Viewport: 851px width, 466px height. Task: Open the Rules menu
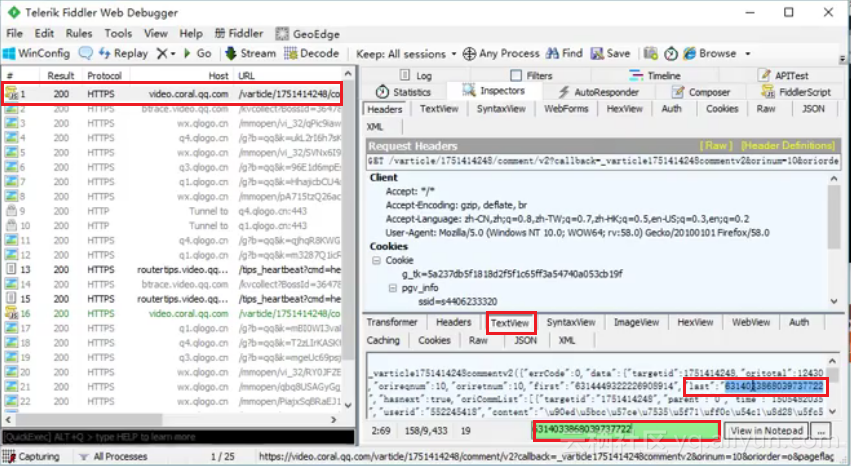[79, 34]
